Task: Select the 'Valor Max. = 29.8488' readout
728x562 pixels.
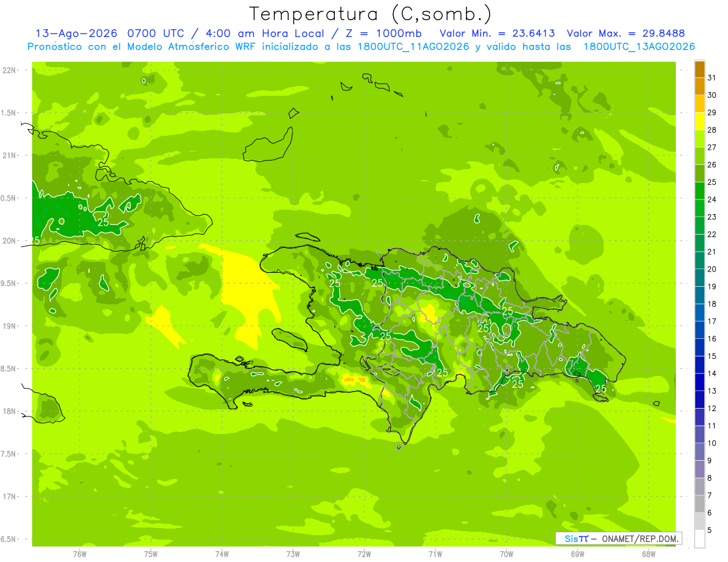Action: click(625, 33)
